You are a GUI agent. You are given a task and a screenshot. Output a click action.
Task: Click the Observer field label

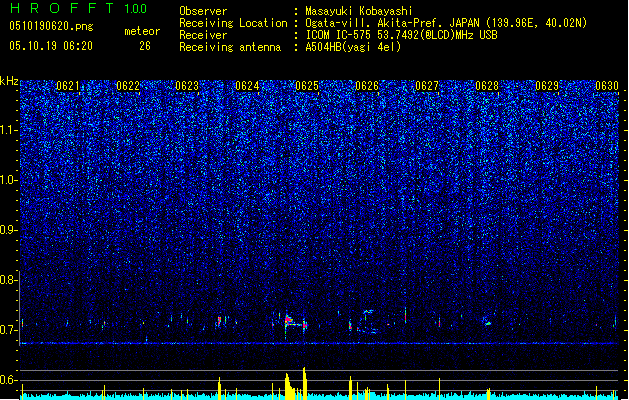click(x=203, y=11)
